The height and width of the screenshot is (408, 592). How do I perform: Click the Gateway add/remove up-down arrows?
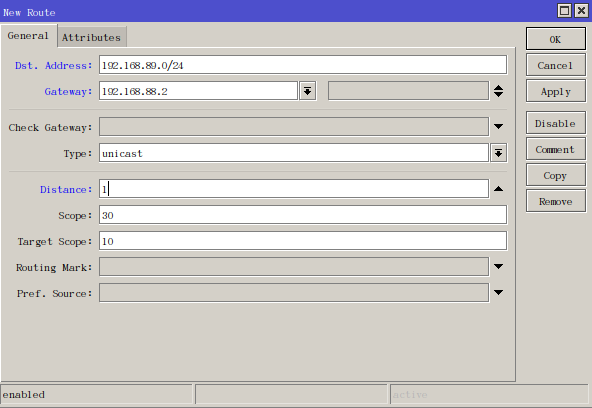point(498,91)
